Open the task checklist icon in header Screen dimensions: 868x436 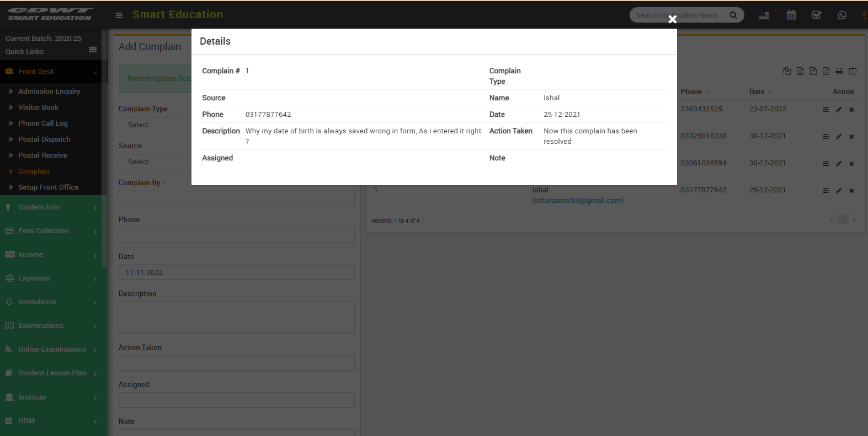[x=817, y=15]
